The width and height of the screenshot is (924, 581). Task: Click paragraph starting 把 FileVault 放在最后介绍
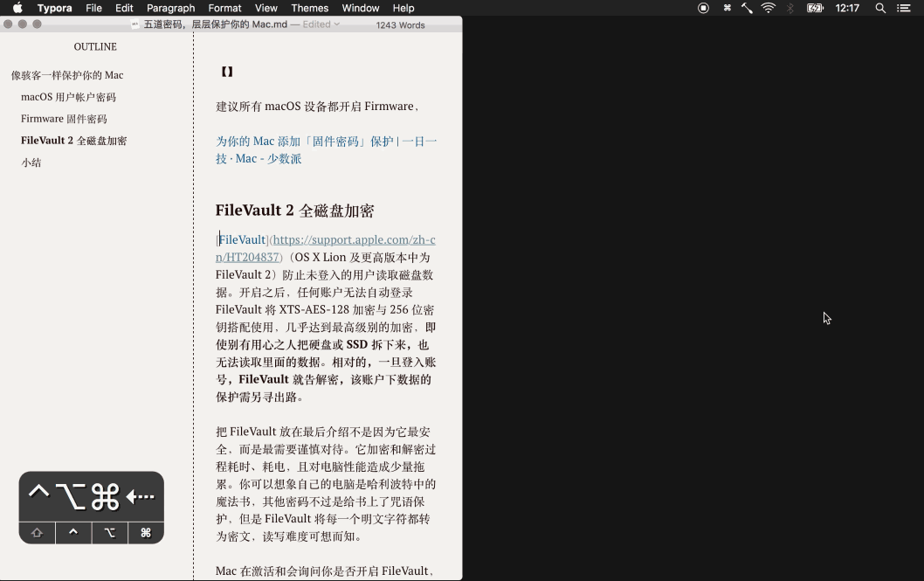coord(326,484)
